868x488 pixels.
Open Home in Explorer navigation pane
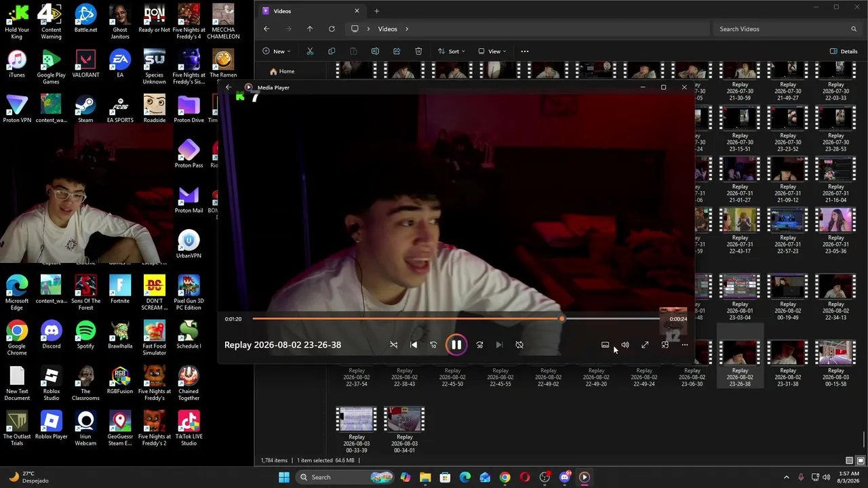click(282, 71)
